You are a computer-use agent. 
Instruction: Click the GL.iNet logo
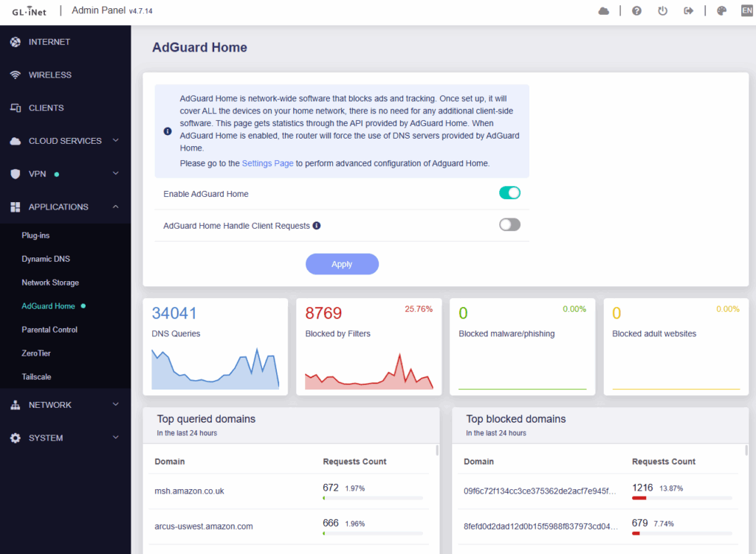(x=30, y=11)
